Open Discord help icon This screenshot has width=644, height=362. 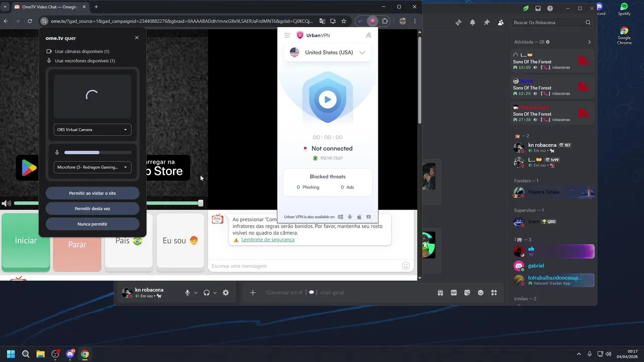pos(550,8)
